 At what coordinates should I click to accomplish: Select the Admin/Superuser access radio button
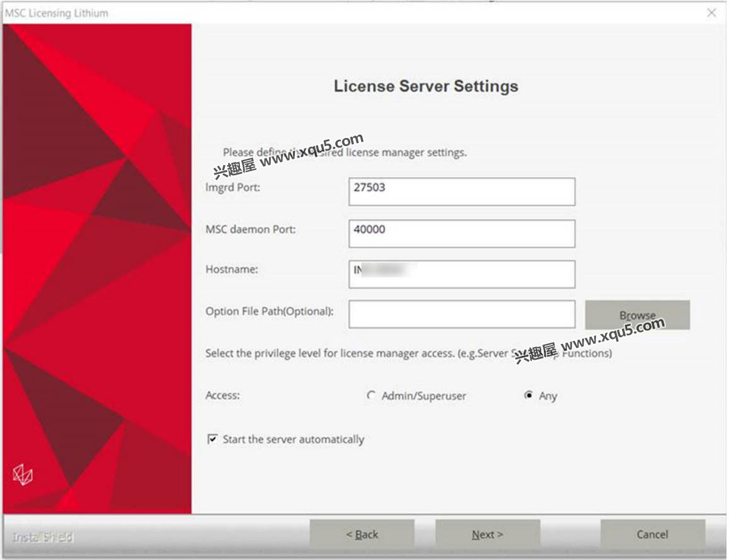370,396
